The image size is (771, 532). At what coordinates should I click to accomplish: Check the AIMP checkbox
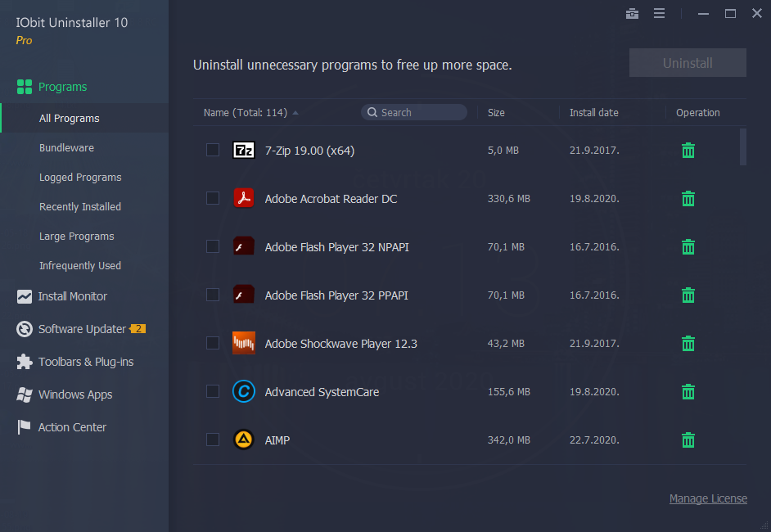[x=213, y=440]
